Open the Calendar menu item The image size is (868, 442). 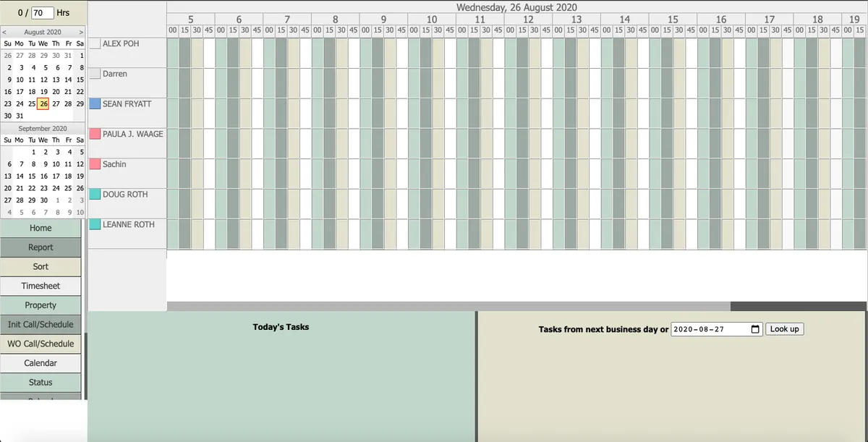point(41,363)
